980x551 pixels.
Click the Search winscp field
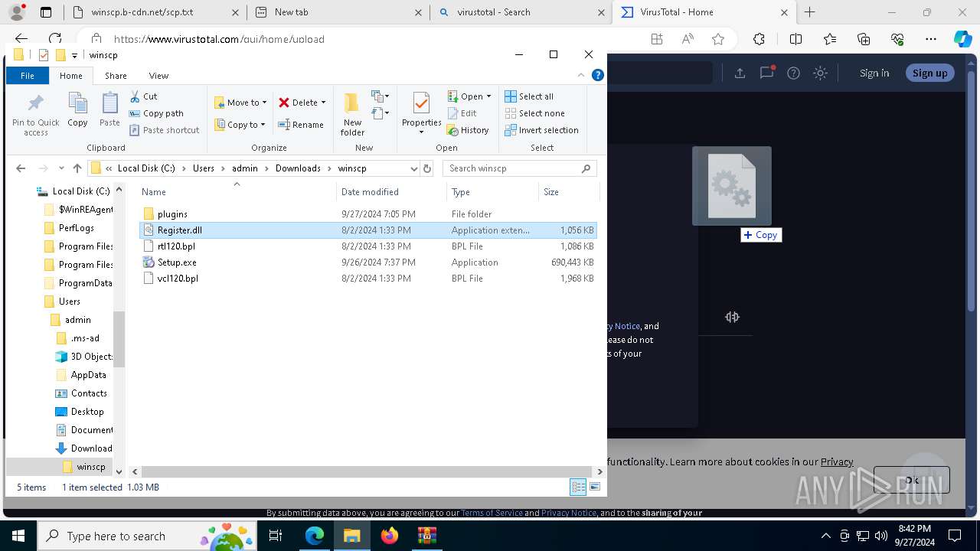519,168
